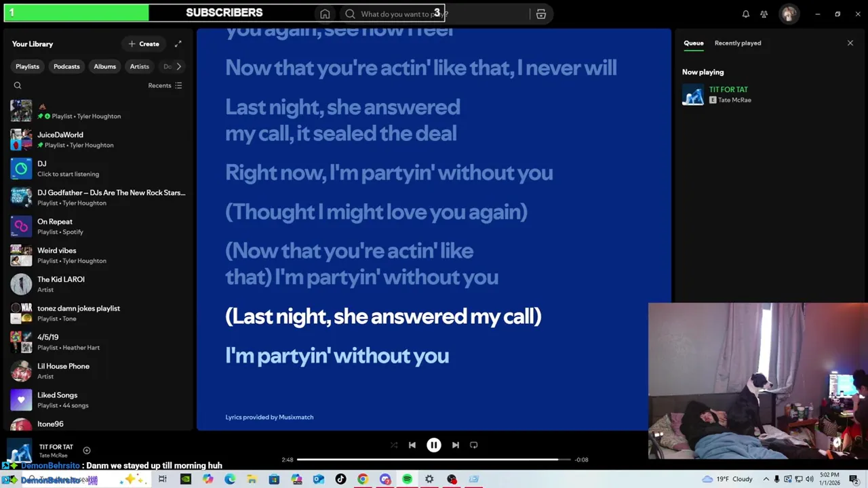The height and width of the screenshot is (488, 868).
Task: Switch to the Queue tab
Action: pyautogui.click(x=693, y=43)
